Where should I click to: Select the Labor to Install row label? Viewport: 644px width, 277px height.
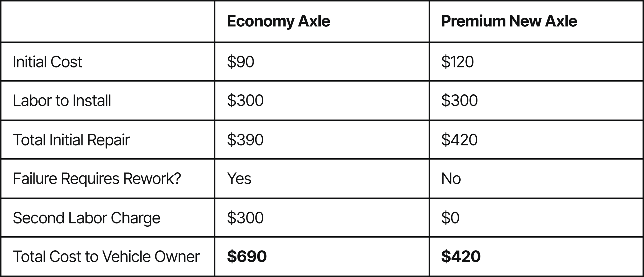click(62, 100)
